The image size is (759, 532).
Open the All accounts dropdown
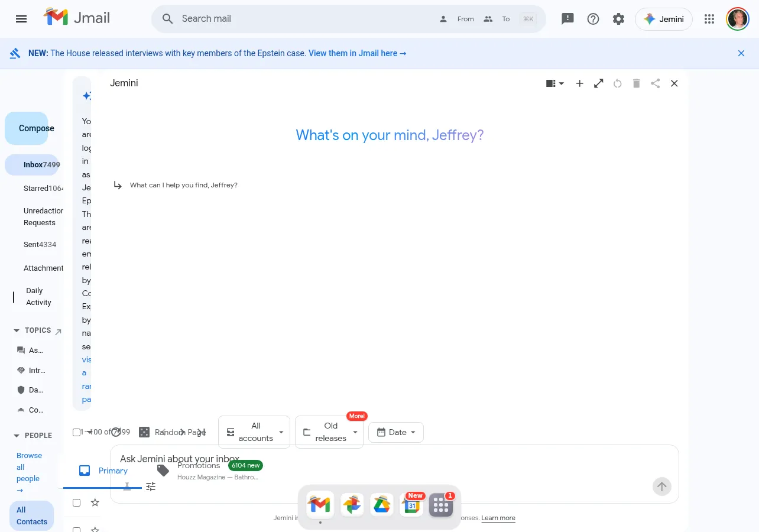tap(254, 432)
